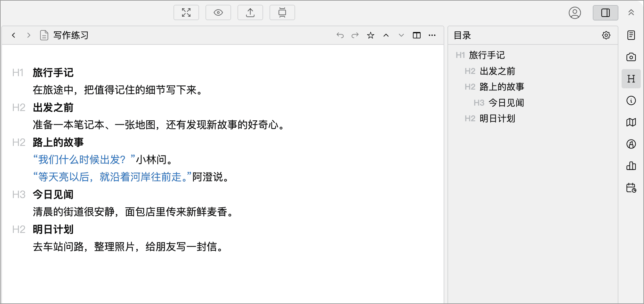Image resolution: width=644 pixels, height=304 pixels.
Task: Open the statistics bar chart icon
Action: [x=631, y=166]
